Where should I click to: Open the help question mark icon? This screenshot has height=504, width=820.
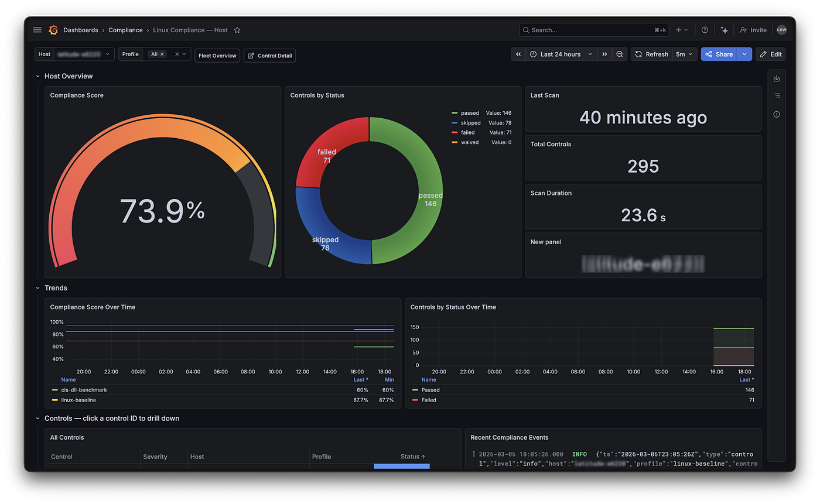pyautogui.click(x=705, y=30)
